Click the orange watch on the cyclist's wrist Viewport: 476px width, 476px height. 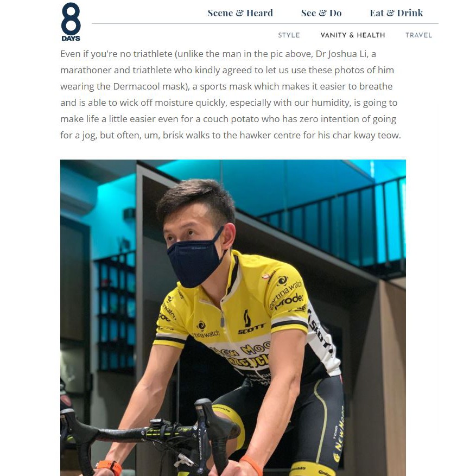(x=109, y=467)
